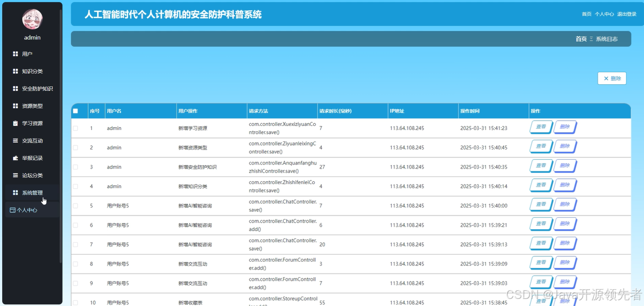Select 个人中心 submenu item
644x306 pixels.
[32, 210]
